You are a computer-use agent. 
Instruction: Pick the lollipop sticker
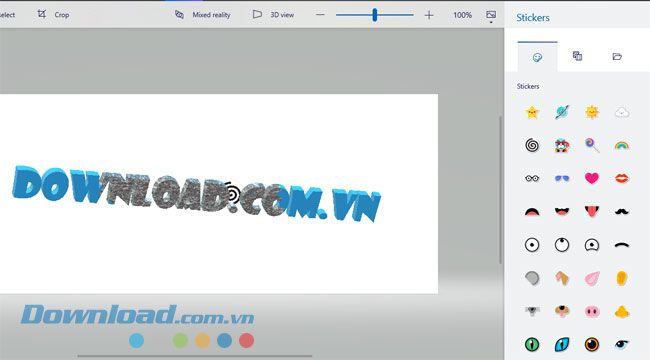click(x=592, y=145)
